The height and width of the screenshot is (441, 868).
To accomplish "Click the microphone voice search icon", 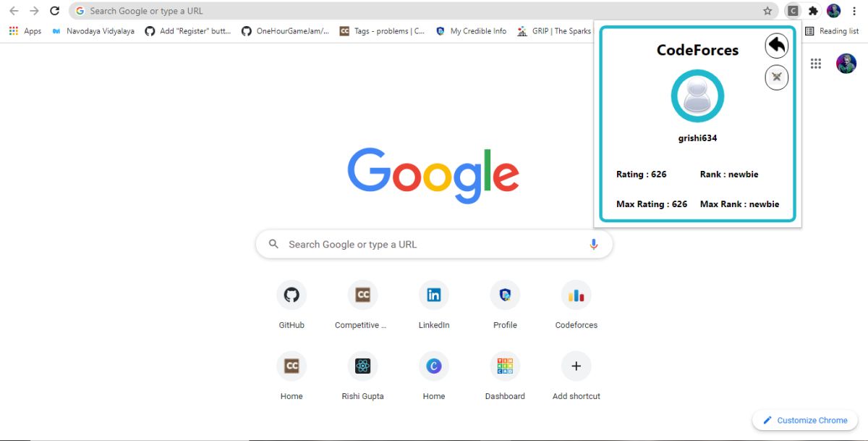I will pyautogui.click(x=594, y=244).
